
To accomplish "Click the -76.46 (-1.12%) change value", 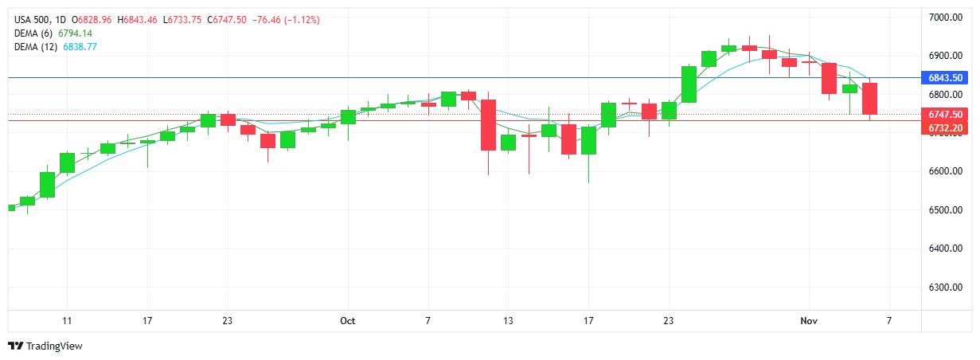I will tap(286, 19).
